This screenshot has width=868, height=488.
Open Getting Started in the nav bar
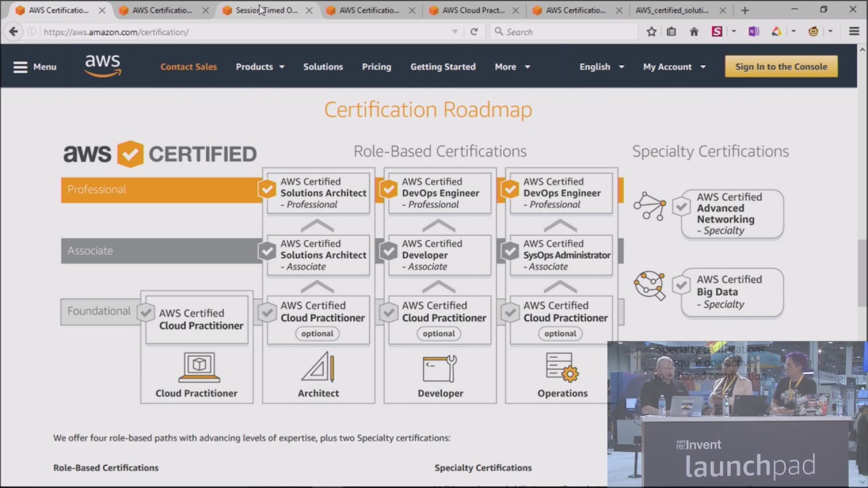click(443, 66)
